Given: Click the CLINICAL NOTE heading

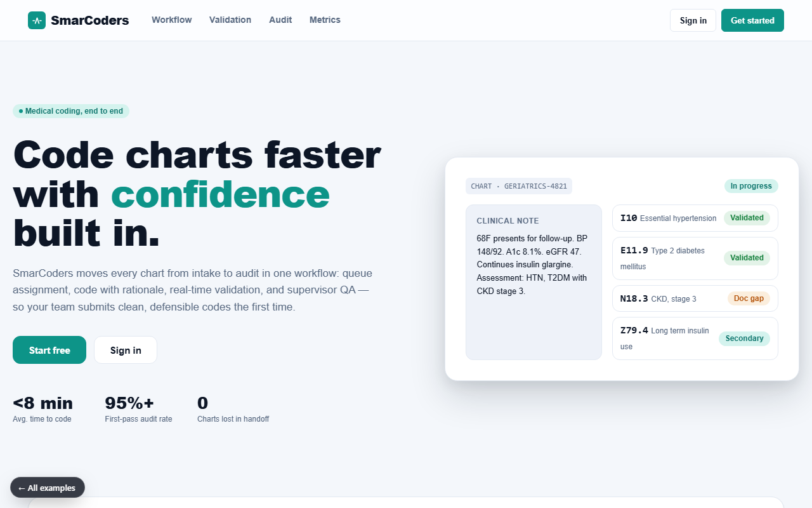Looking at the screenshot, I should pos(507,221).
